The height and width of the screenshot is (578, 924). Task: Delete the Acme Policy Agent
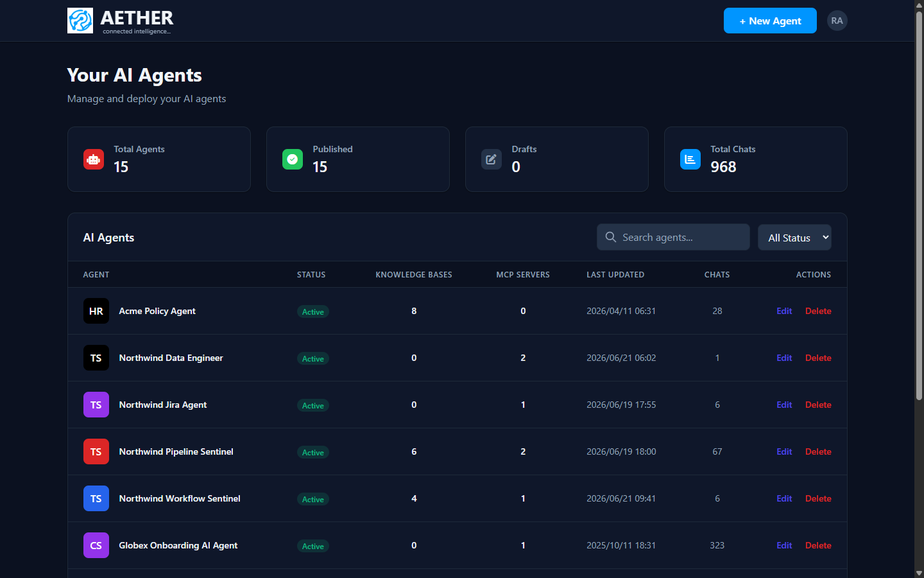[818, 311]
